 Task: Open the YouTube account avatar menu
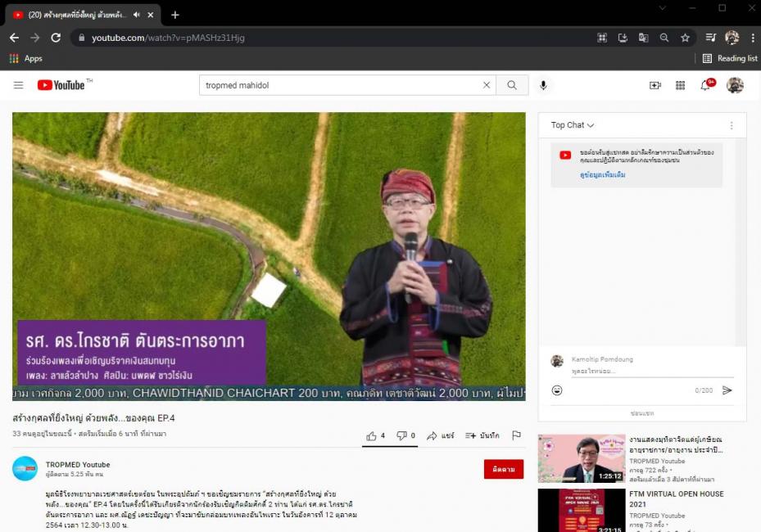coord(735,85)
